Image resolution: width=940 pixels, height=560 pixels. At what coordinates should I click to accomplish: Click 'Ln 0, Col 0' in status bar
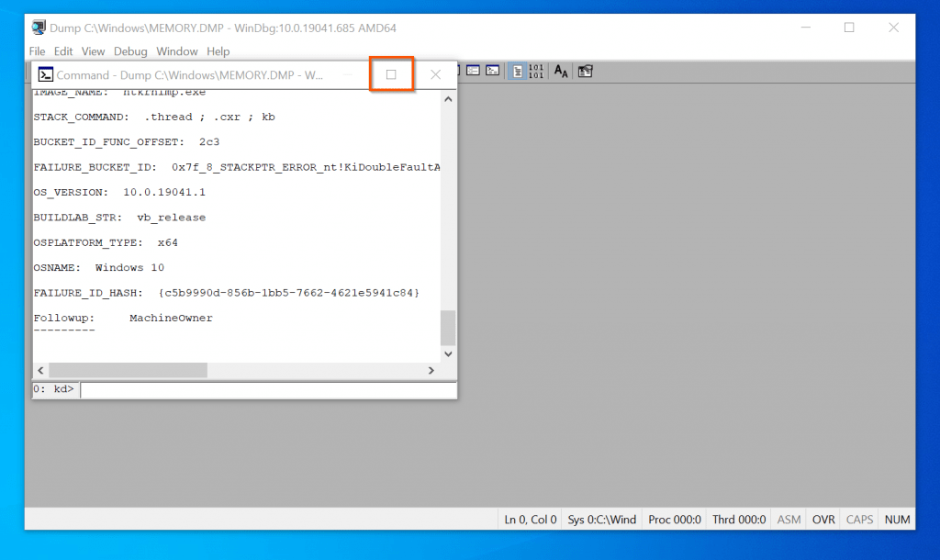(531, 520)
